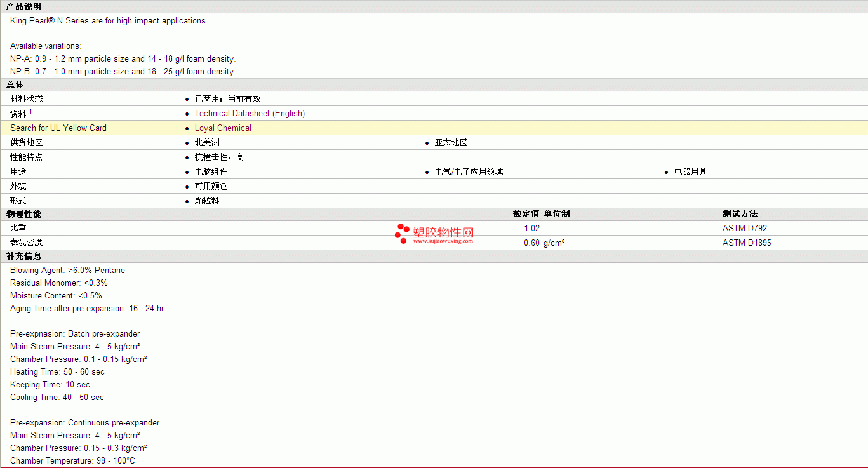
Task: Select the 亚太地区 region entry
Action: (x=451, y=142)
